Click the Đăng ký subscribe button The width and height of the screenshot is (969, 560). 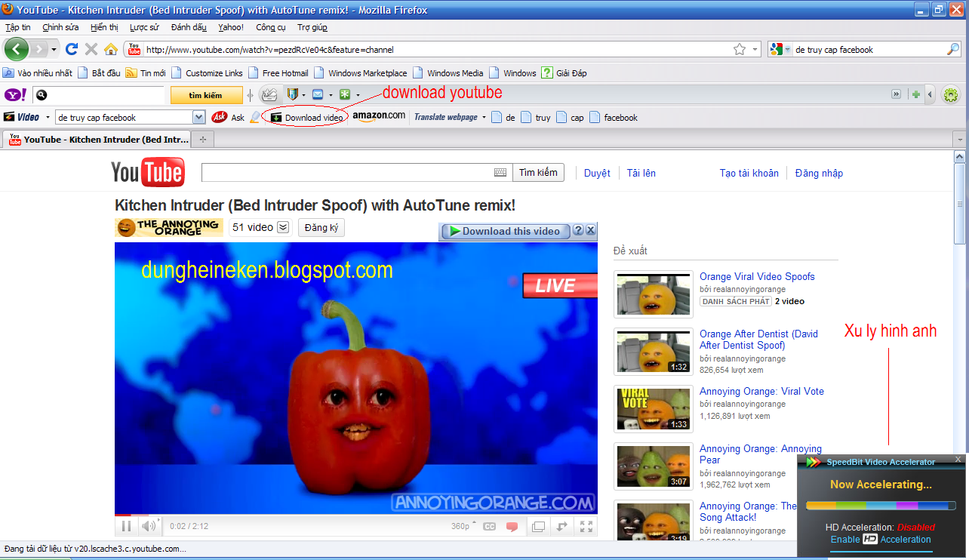[321, 227]
